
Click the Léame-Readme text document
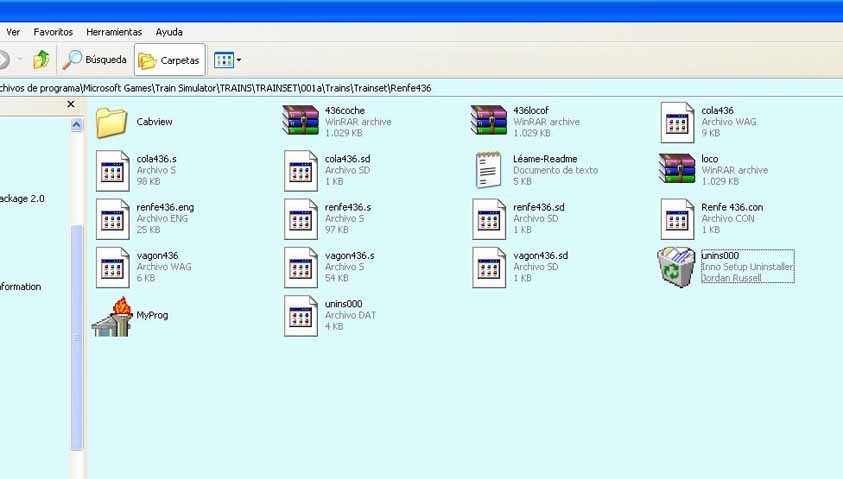point(488,170)
